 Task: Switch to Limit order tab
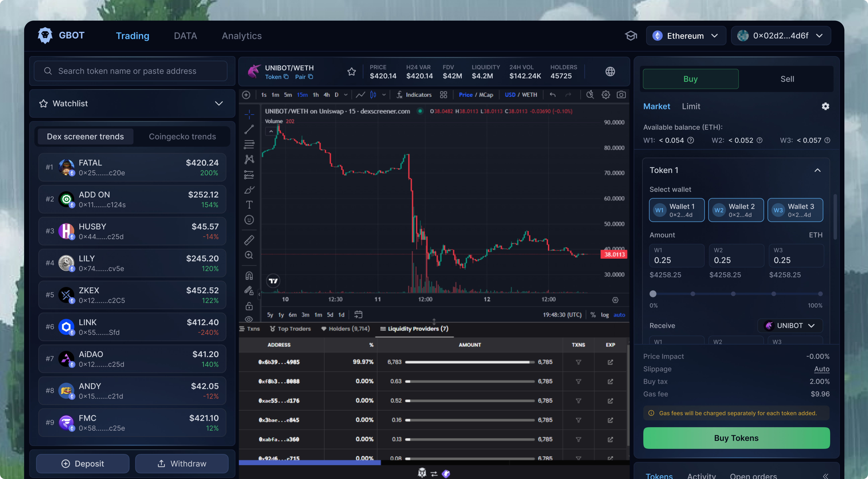691,106
